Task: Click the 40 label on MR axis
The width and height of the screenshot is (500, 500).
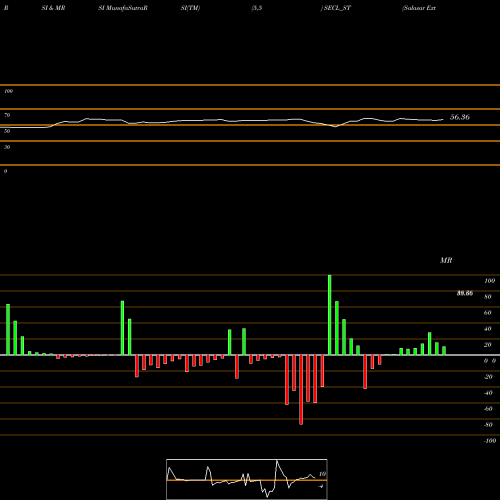Action: pos(488,329)
